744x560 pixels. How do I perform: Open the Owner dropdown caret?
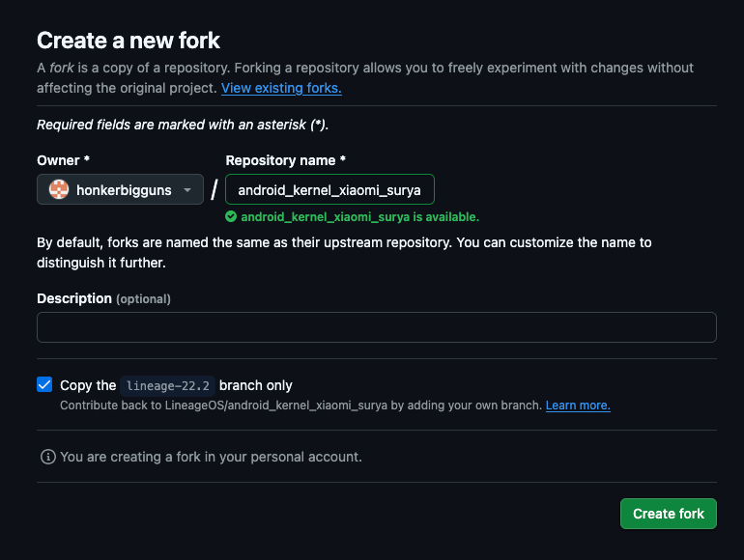pyautogui.click(x=187, y=190)
